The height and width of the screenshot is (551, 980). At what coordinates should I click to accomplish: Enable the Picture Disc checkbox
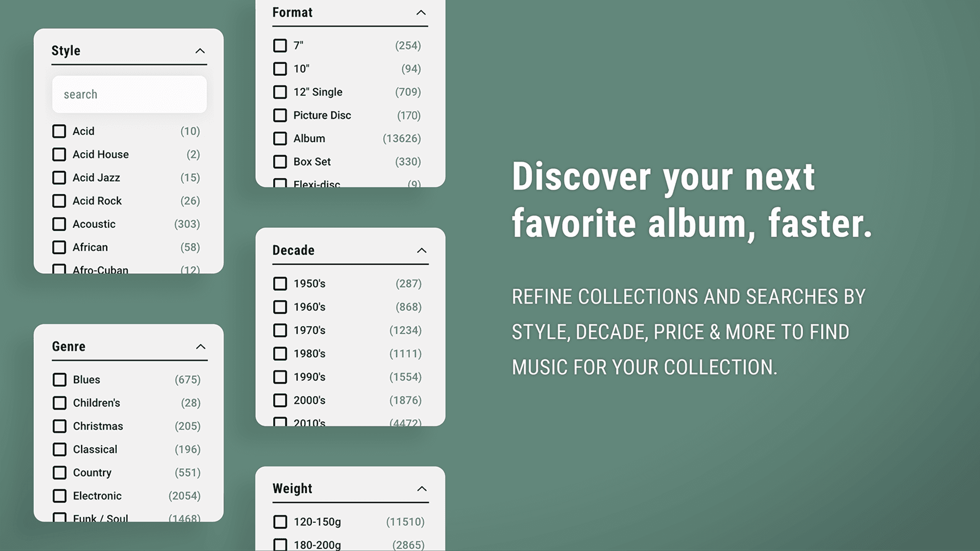(x=280, y=115)
